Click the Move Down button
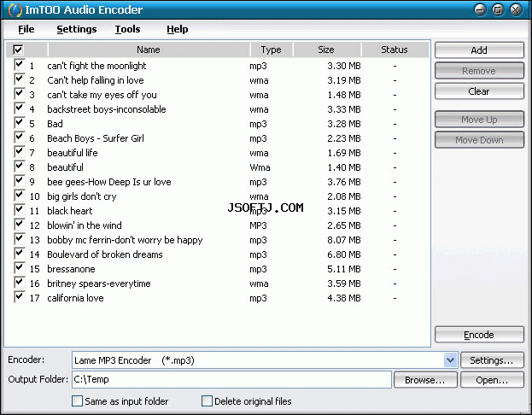This screenshot has width=532, height=415. click(x=479, y=140)
